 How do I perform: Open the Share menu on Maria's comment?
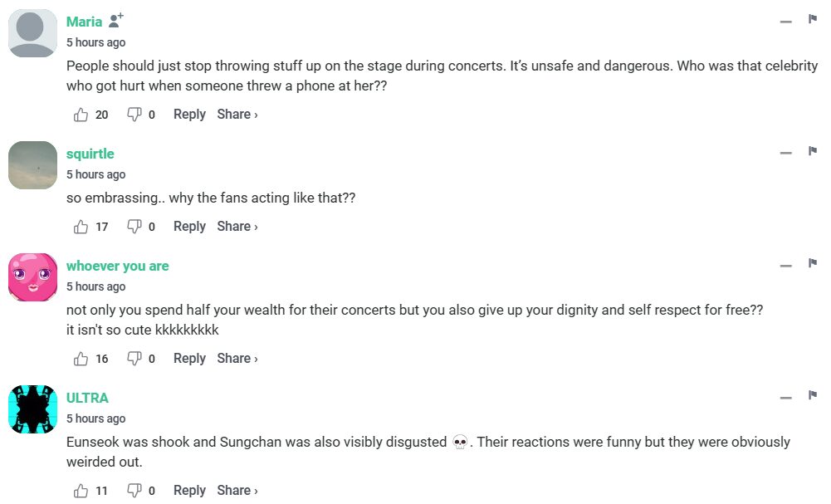pos(237,115)
